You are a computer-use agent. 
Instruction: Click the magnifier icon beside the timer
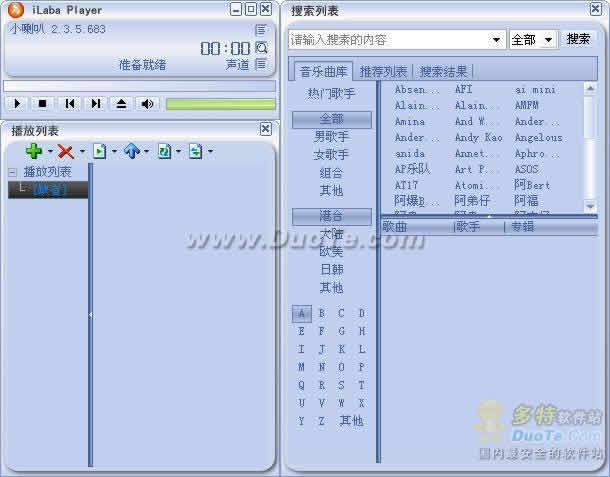(x=261, y=48)
